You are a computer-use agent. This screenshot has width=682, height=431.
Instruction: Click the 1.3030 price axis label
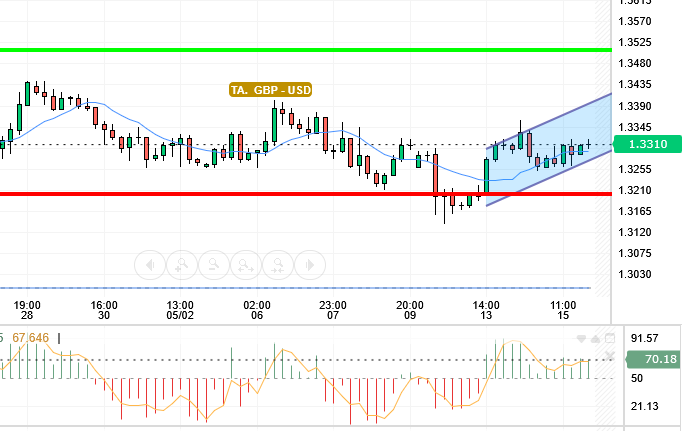(x=635, y=274)
